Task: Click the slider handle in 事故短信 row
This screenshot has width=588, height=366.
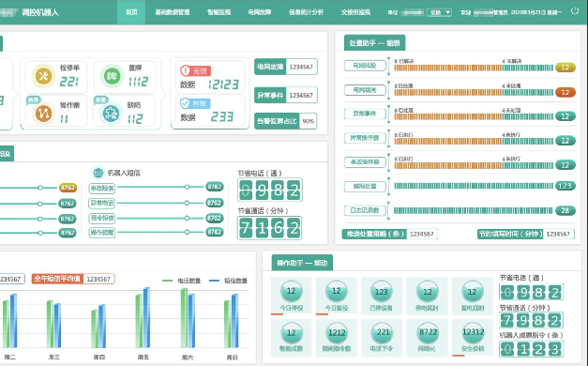Action: (187, 187)
